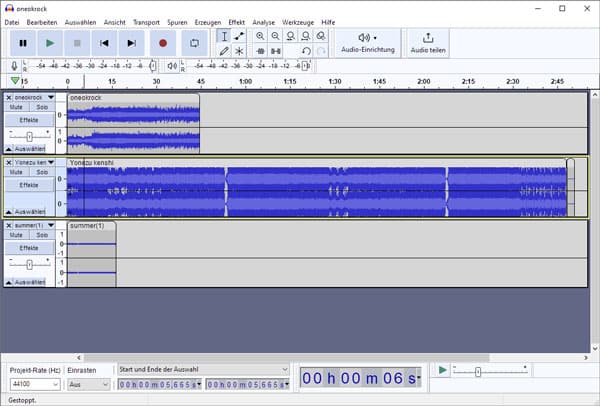Fit selection to width zoom icon
Screen dimensions: 600x406
[290, 36]
